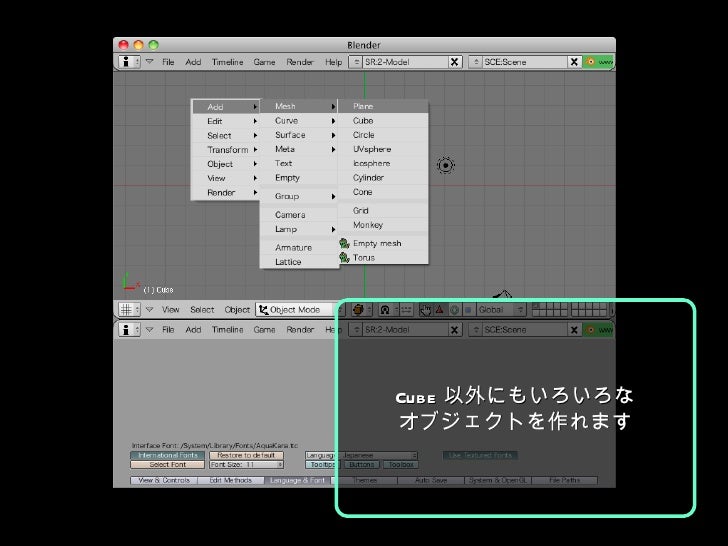Toggle move object centers only icon
The image size is (728, 546).
[x=406, y=310]
